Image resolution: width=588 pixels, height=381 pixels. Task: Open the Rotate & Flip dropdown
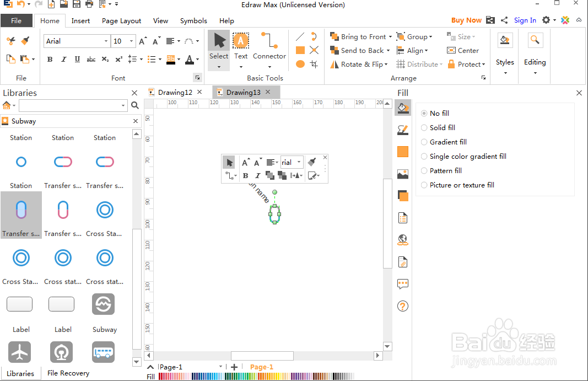click(x=359, y=64)
